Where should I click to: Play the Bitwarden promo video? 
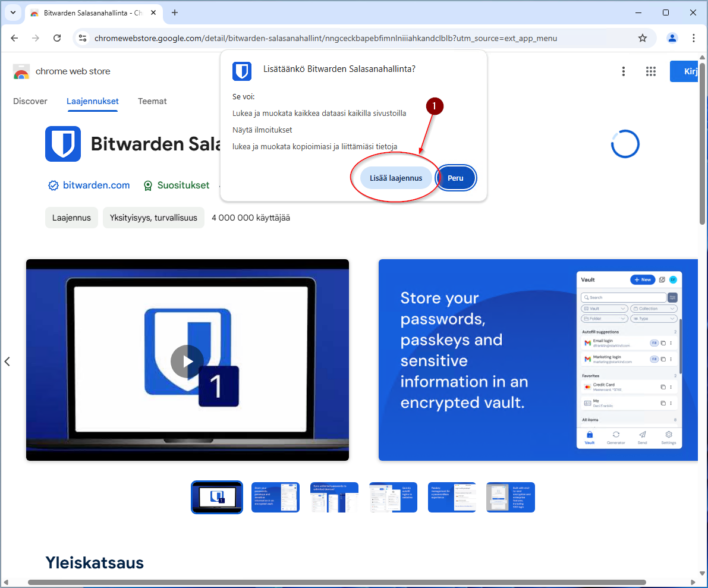[x=187, y=361]
